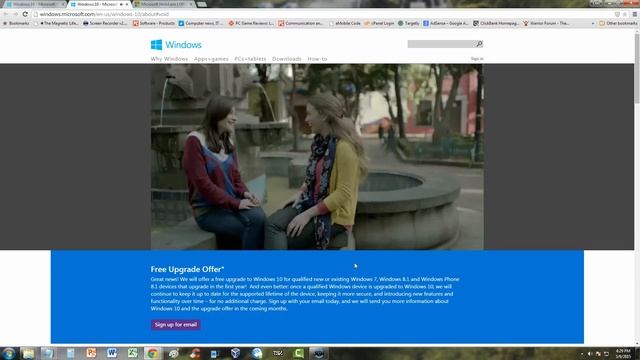Open the Bookmarks folder in bookmarks bar
Screen dimensions: 640x360
pos(16,23)
